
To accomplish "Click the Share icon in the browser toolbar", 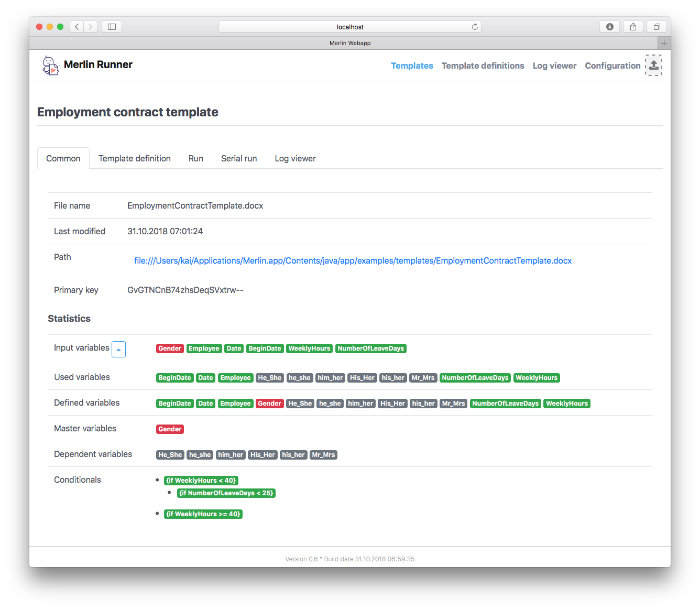I will 633,26.
